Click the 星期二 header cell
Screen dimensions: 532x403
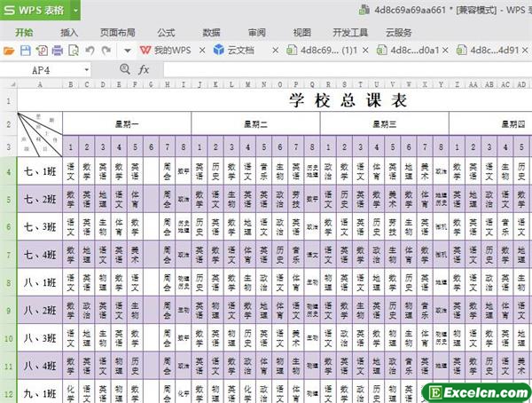256,124
